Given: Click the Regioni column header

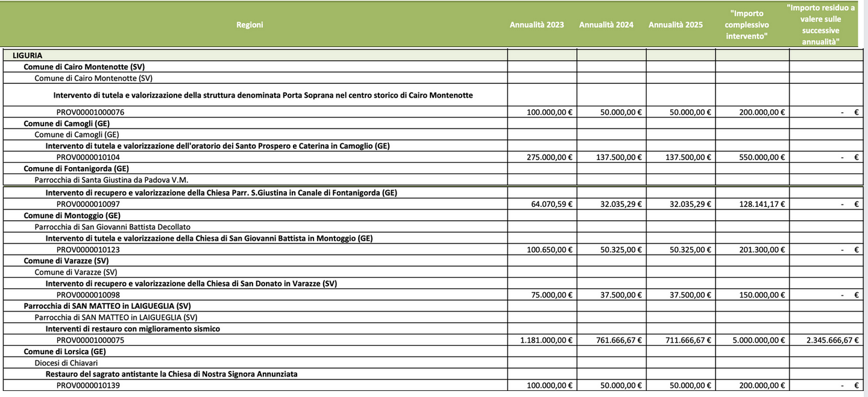Looking at the screenshot, I should [x=250, y=25].
